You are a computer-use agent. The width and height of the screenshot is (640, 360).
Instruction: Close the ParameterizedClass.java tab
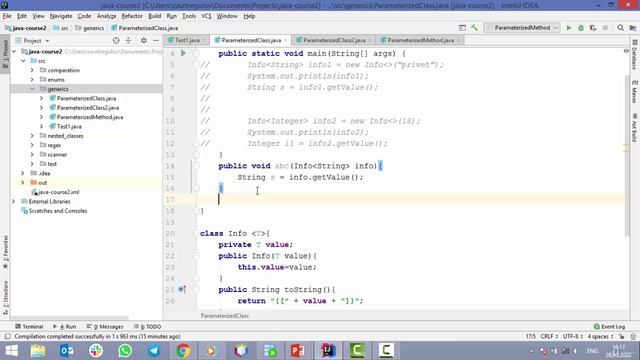(x=285, y=40)
